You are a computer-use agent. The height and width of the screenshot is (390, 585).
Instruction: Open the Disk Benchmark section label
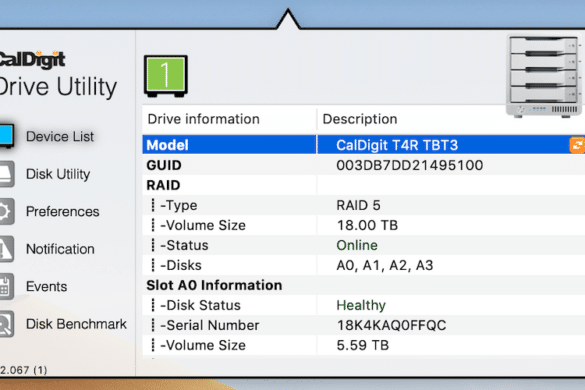click(76, 324)
